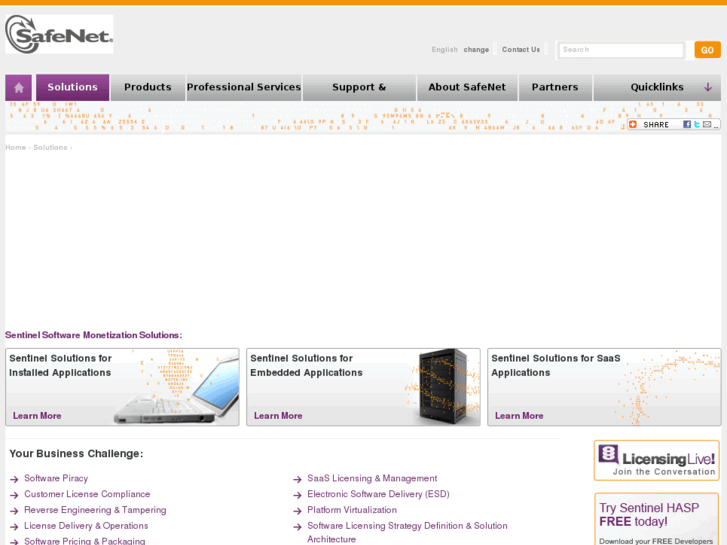Click the server rack image
The height and width of the screenshot is (545, 727).
443,387
